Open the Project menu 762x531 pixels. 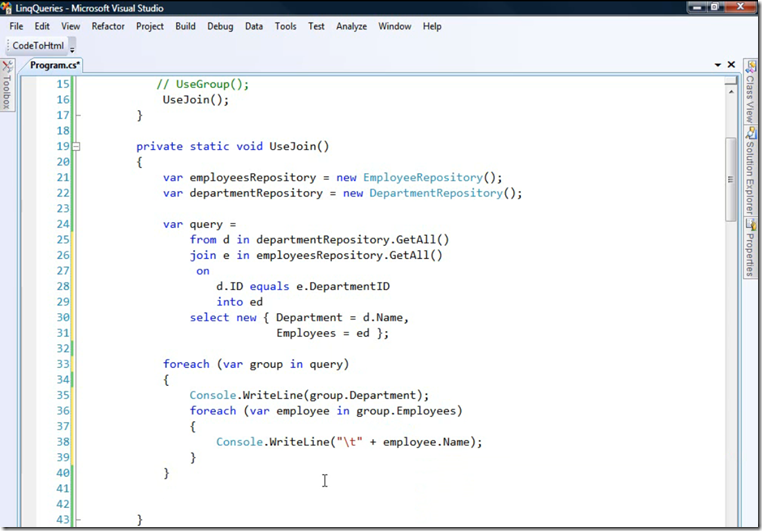pyautogui.click(x=150, y=26)
